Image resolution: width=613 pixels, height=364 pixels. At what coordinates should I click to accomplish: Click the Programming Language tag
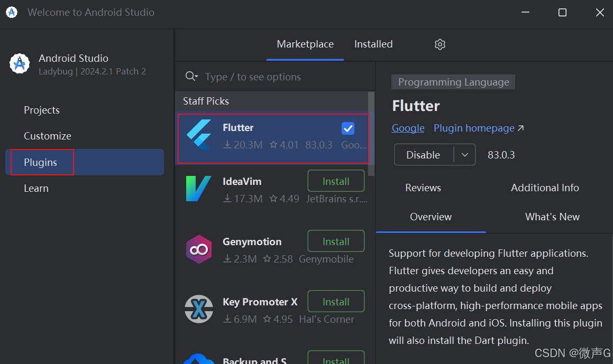(453, 82)
